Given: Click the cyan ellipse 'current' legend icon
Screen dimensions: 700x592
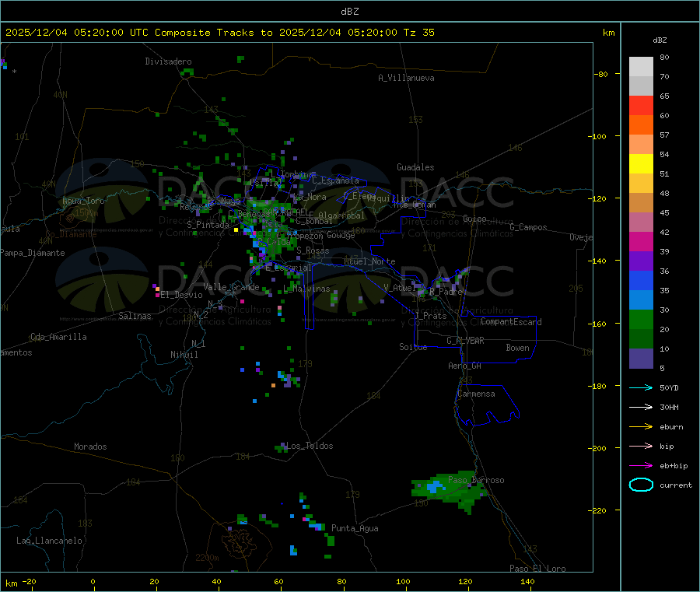Looking at the screenshot, I should pos(641,485).
